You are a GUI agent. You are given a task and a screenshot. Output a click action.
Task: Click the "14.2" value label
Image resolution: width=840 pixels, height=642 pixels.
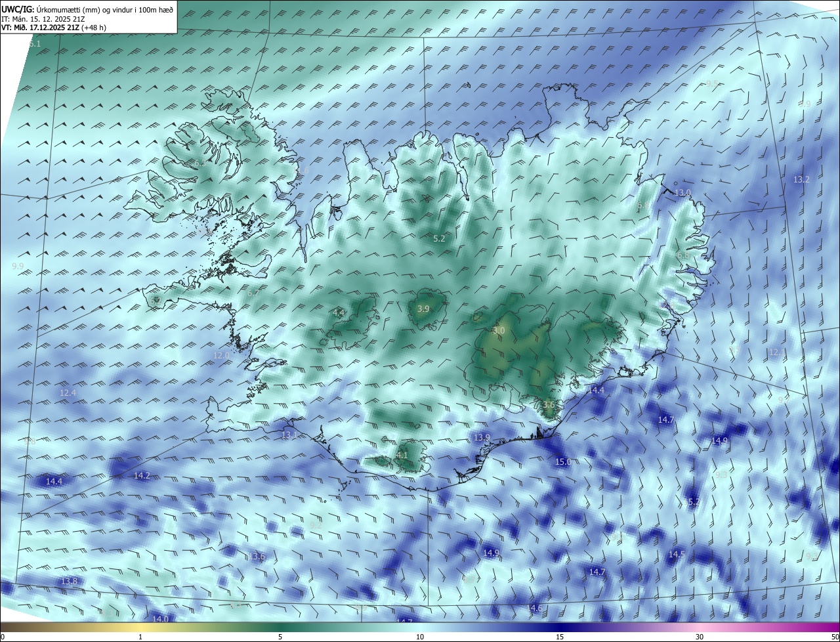point(142,475)
